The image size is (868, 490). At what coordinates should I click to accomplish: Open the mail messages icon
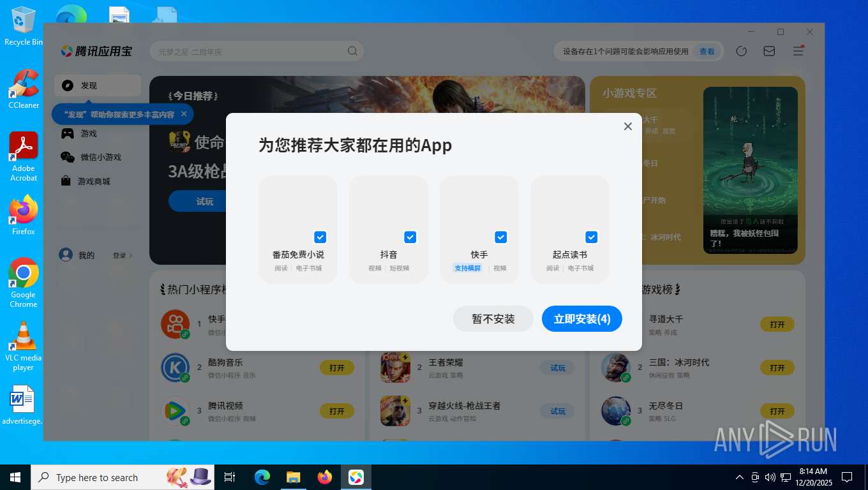(770, 51)
